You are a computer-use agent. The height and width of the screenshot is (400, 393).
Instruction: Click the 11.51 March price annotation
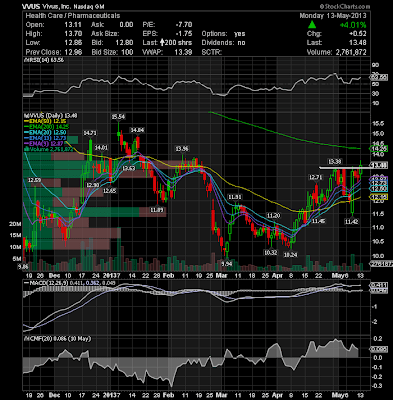click(234, 197)
